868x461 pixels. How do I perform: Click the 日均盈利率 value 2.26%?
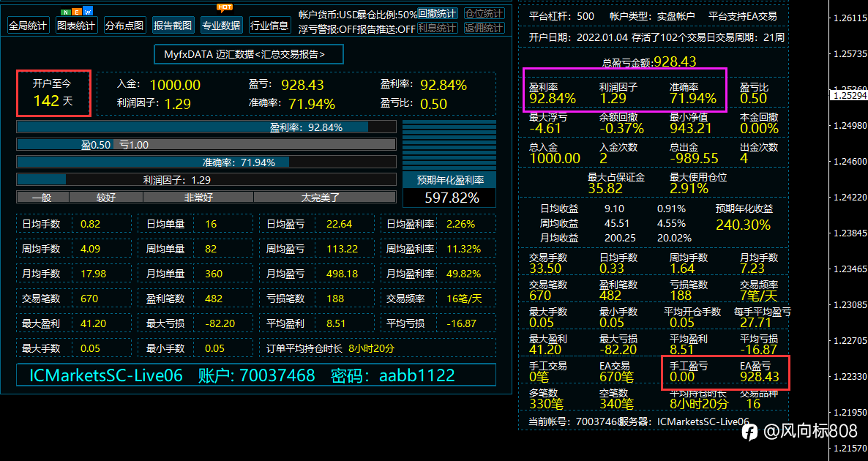(x=460, y=224)
